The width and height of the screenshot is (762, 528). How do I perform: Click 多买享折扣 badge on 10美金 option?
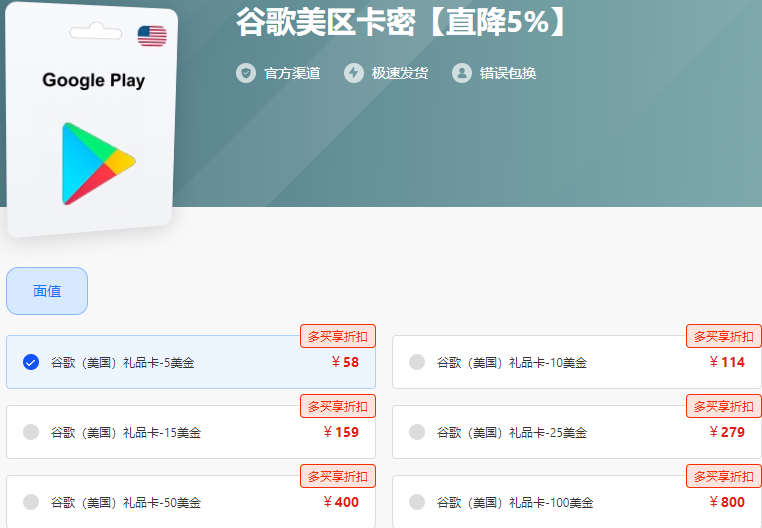(724, 336)
